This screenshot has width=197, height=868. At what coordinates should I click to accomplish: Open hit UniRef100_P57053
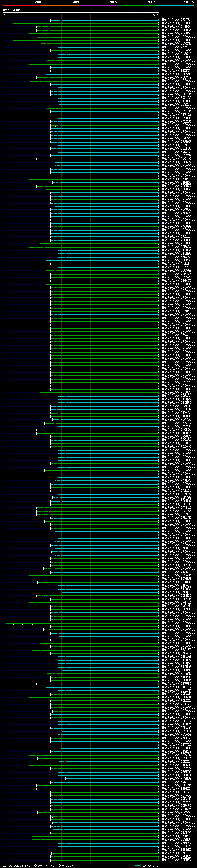coord(177,795)
